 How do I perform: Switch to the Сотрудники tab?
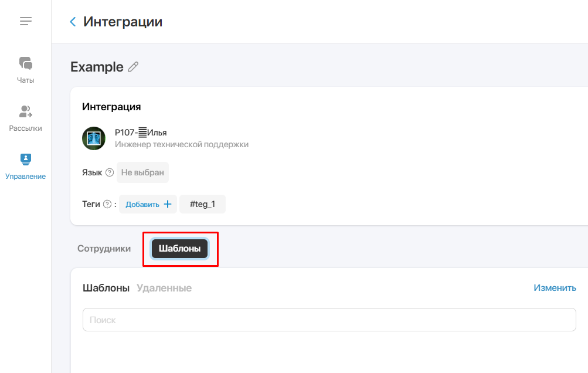click(x=104, y=249)
